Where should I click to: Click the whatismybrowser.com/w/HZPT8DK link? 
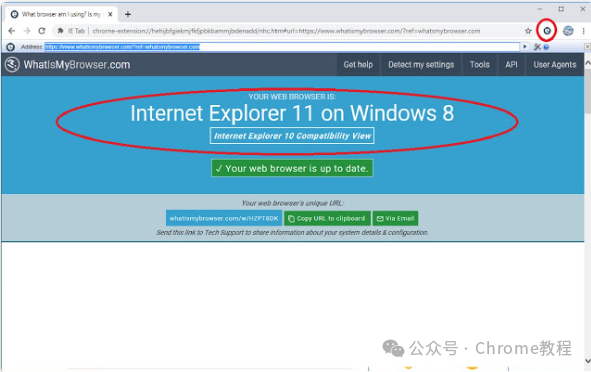click(x=224, y=218)
